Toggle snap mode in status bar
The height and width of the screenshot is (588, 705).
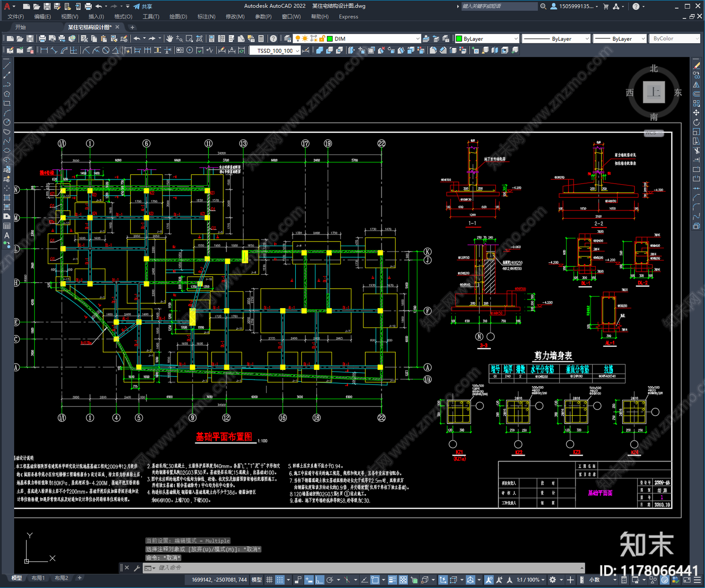279,580
